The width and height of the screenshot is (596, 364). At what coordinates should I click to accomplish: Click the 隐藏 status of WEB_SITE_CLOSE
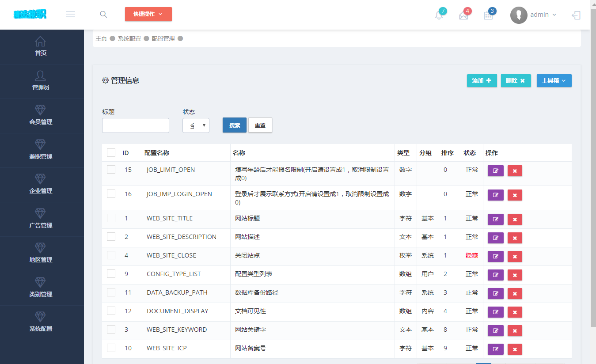click(472, 255)
